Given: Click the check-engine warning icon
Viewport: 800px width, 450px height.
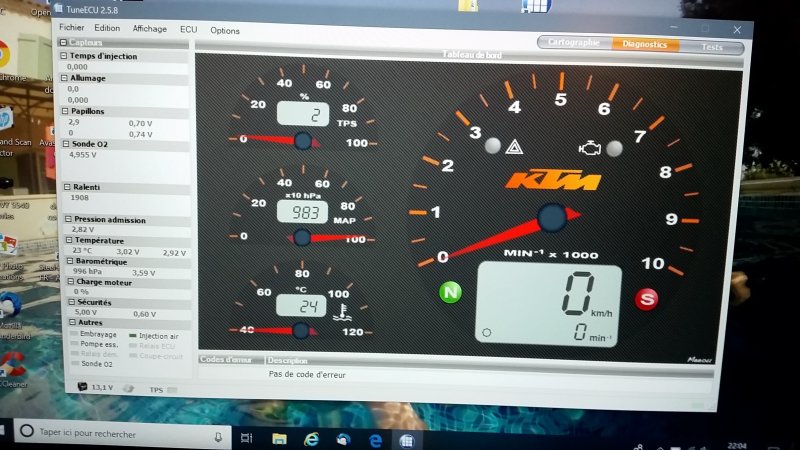Looking at the screenshot, I should (589, 148).
